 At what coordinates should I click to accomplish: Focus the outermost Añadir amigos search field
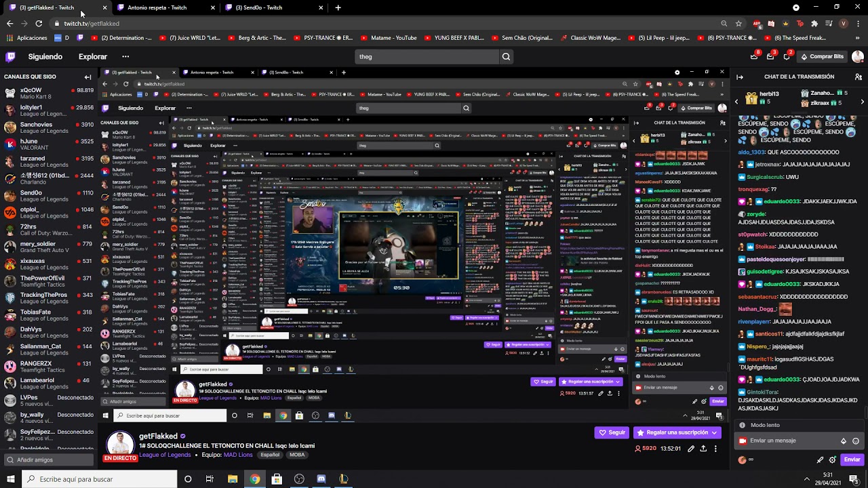(x=48, y=460)
